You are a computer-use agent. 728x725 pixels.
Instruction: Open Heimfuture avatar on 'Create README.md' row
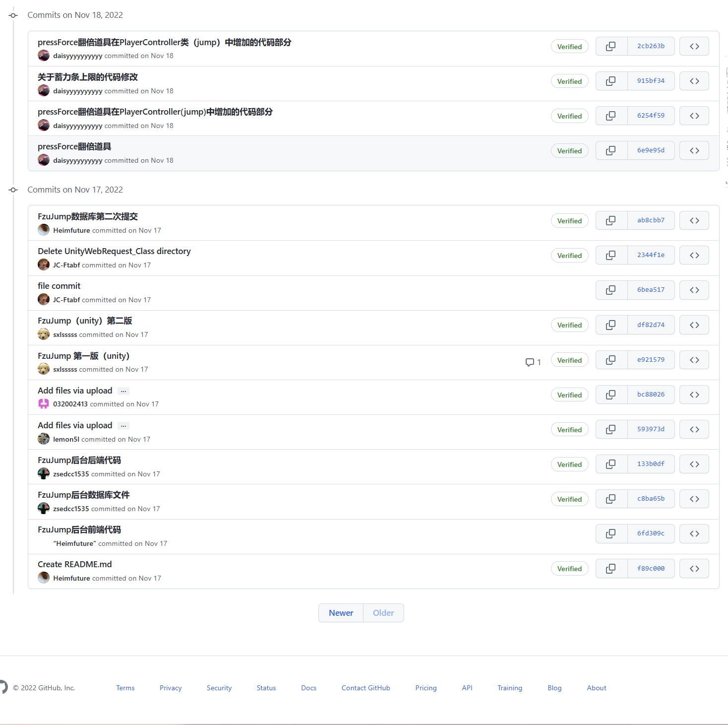(44, 578)
